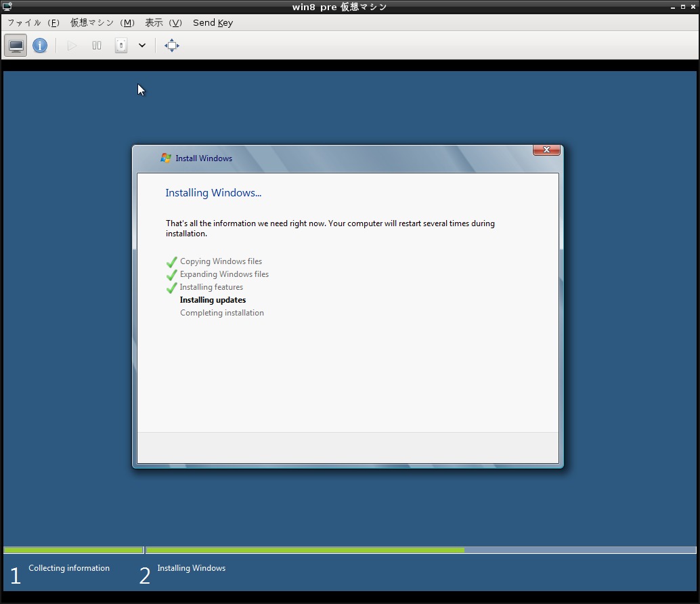
Task: Switch to fullscreen view icon
Action: (172, 45)
